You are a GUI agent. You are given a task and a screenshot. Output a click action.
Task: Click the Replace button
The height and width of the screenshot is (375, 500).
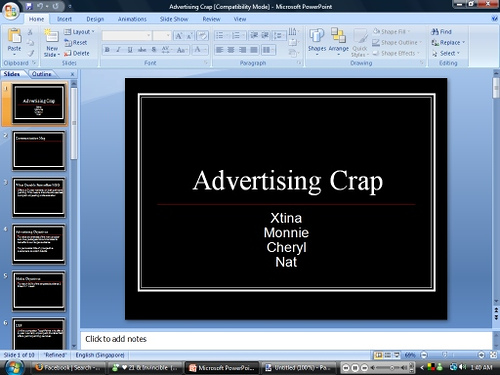[x=448, y=43]
